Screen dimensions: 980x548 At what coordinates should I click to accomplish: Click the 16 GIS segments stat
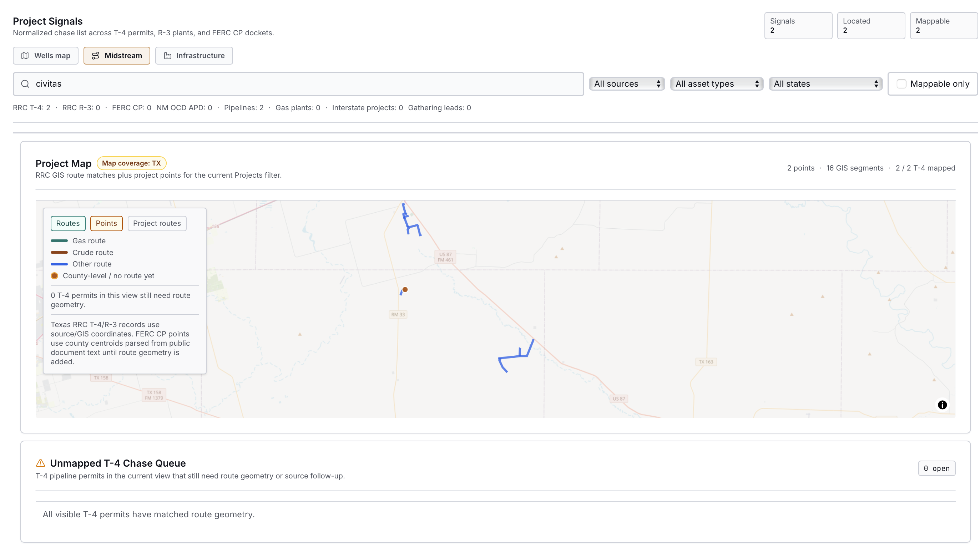coord(855,168)
